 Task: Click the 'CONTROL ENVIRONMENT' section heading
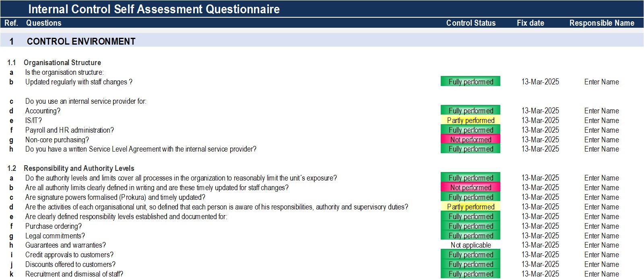coord(81,41)
